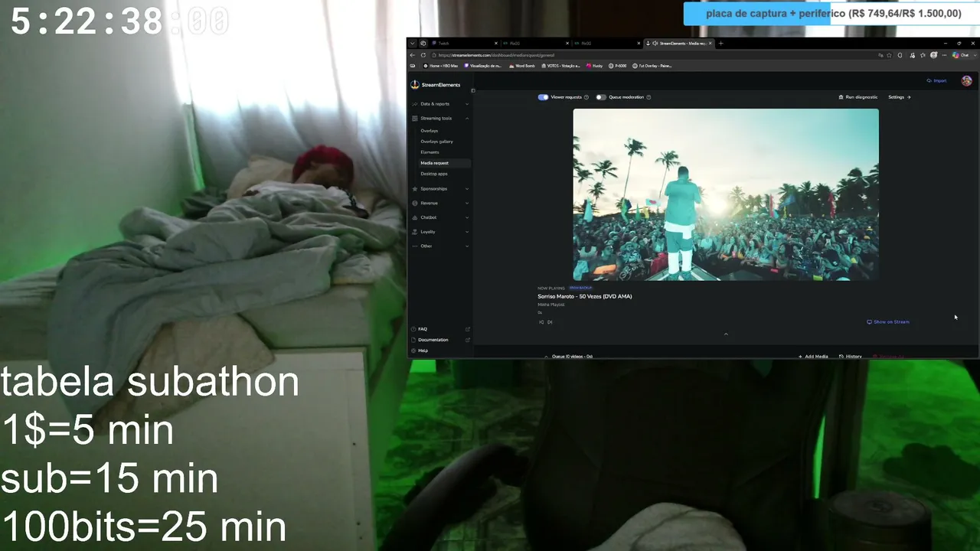Expand the Loyalty section chevron

point(467,232)
